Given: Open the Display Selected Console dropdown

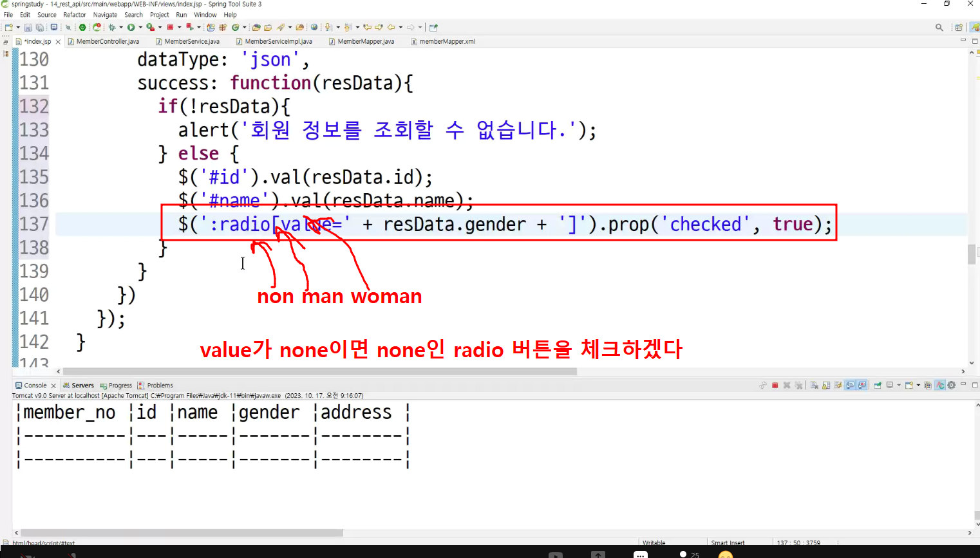Looking at the screenshot, I should click(x=899, y=385).
